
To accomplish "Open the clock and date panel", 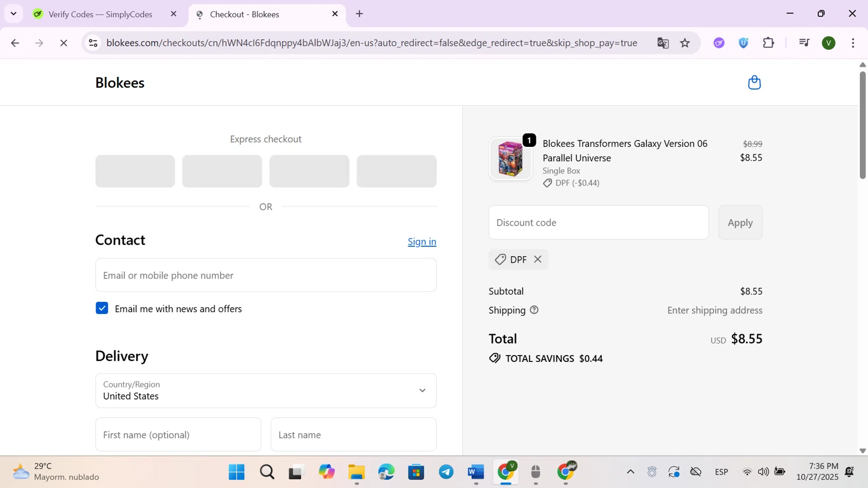I will (x=817, y=472).
